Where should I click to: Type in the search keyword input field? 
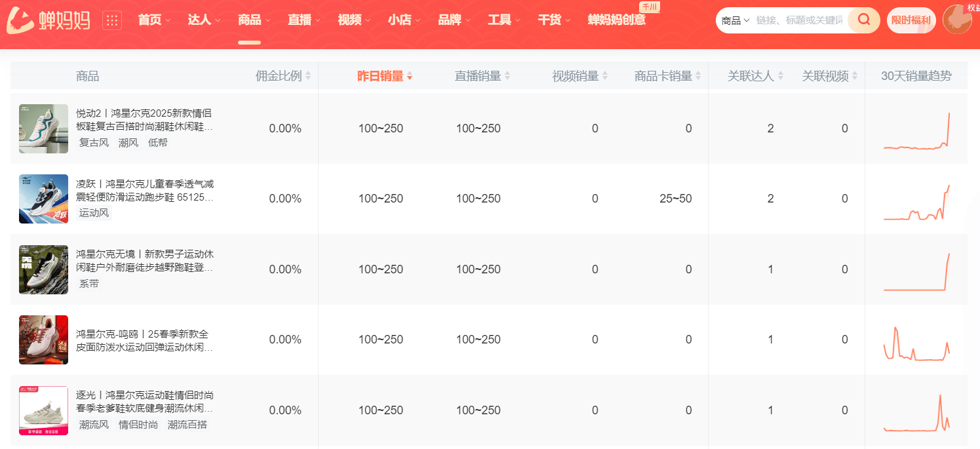799,20
